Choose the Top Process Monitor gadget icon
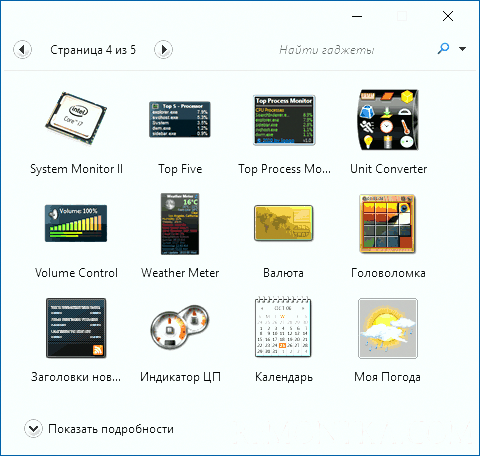 [x=284, y=120]
